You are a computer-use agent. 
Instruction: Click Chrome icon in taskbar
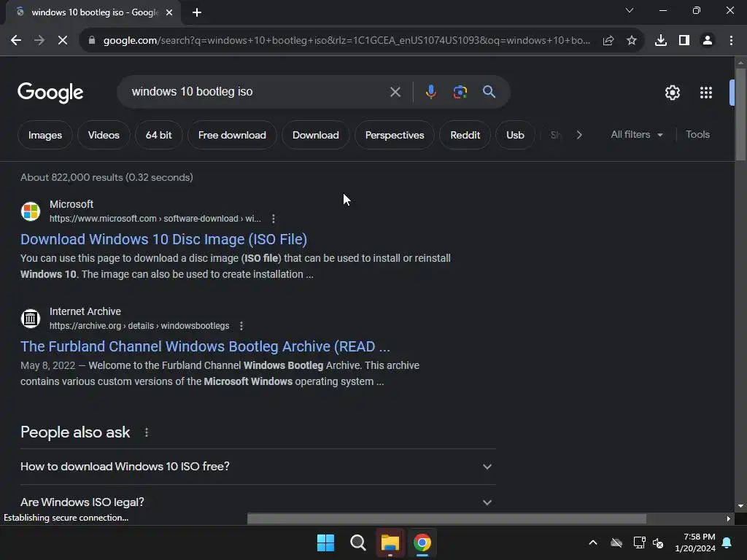[422, 542]
